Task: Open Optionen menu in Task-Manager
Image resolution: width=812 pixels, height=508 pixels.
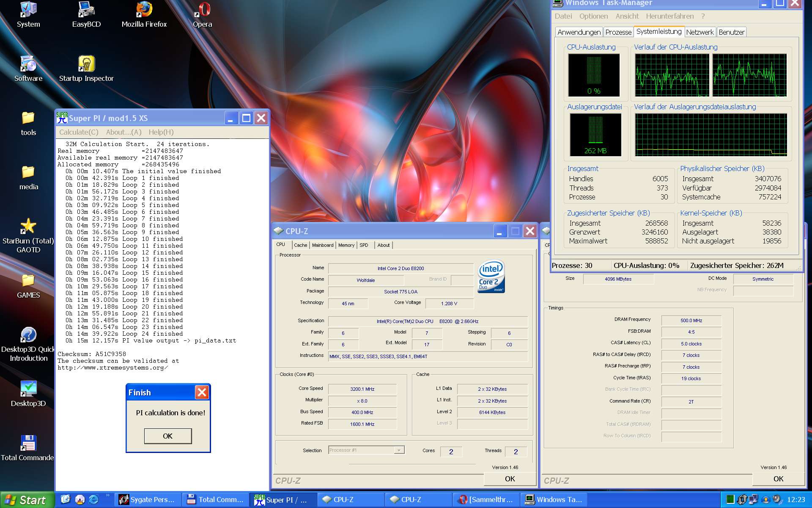Action: pyautogui.click(x=593, y=16)
